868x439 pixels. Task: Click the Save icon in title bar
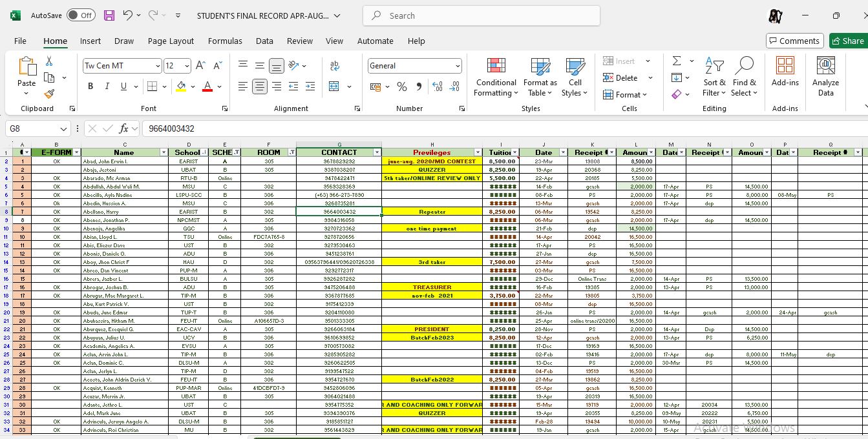[109, 15]
